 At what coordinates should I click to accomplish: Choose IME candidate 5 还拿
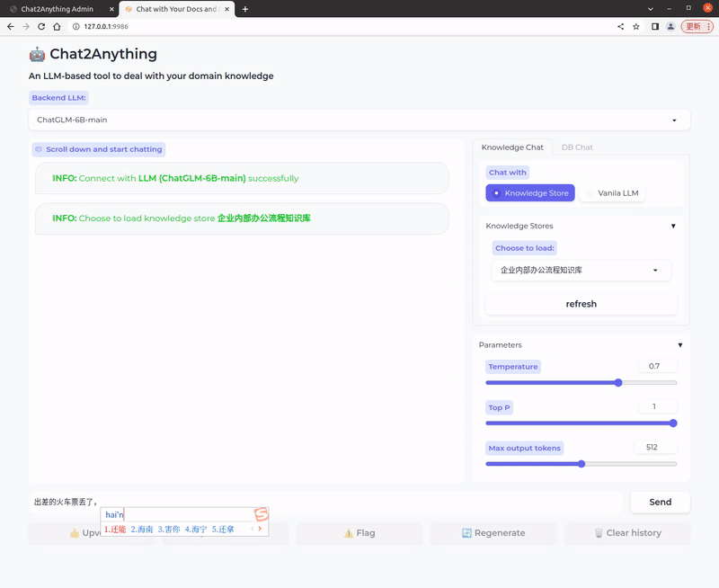click(x=223, y=530)
